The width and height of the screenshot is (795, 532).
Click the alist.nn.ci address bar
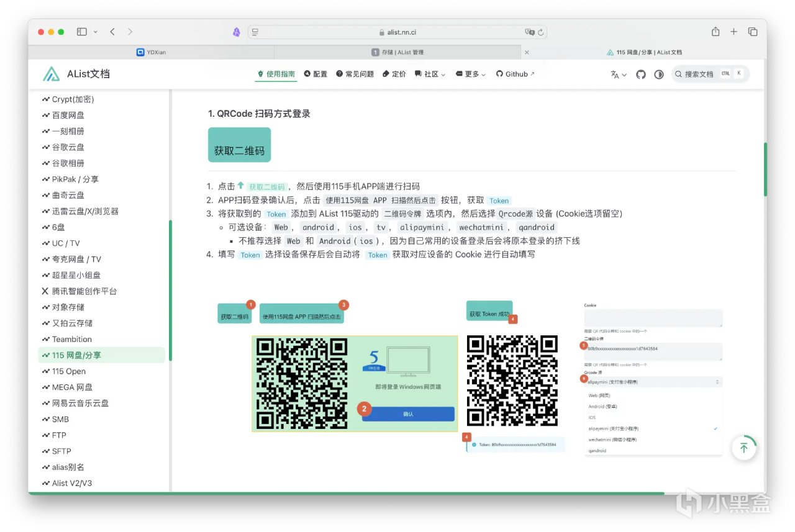pyautogui.click(x=397, y=32)
